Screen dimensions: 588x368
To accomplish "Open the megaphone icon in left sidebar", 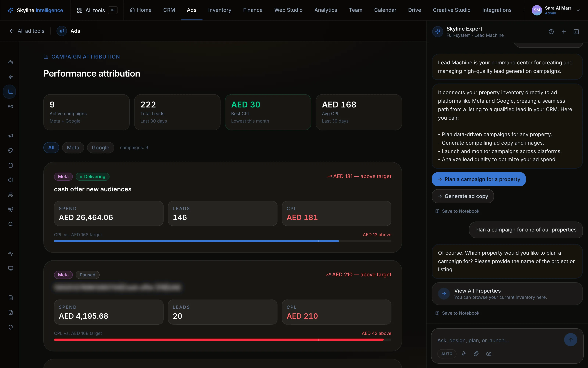I will 10,136.
